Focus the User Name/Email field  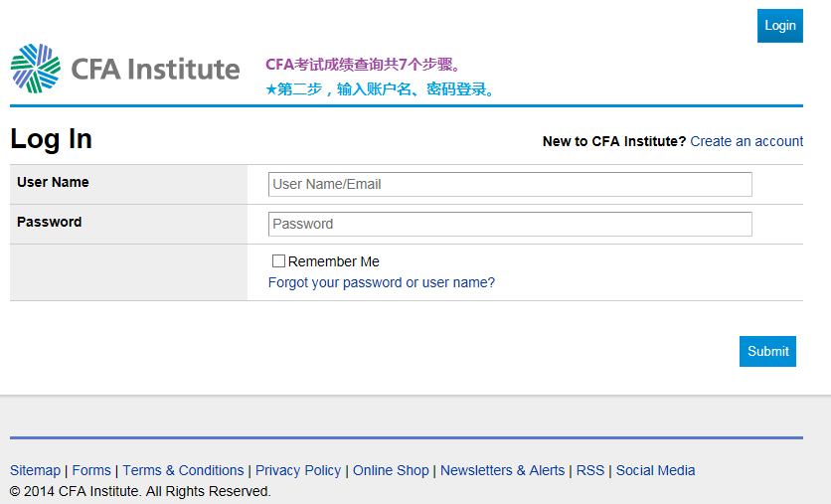point(510,184)
